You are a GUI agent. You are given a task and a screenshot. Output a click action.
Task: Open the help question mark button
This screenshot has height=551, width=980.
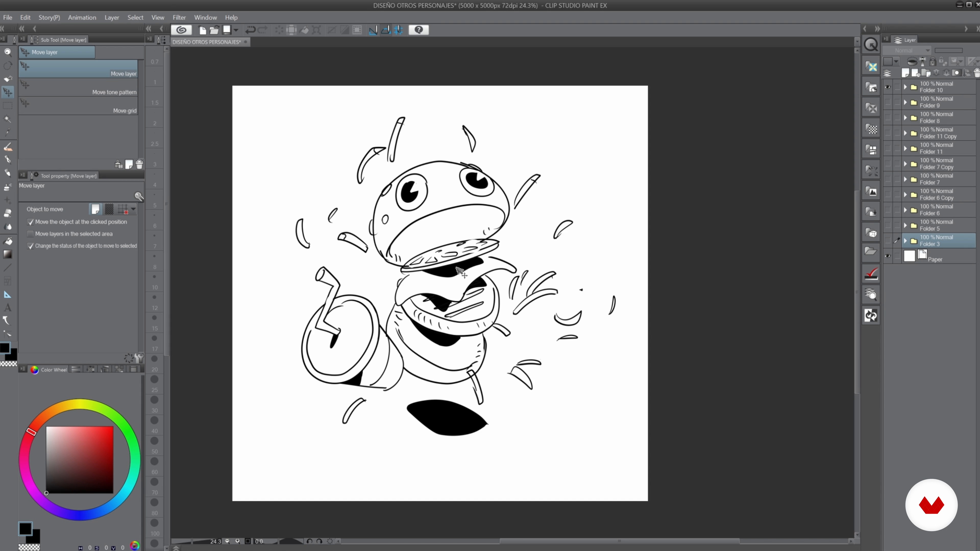[x=419, y=30]
